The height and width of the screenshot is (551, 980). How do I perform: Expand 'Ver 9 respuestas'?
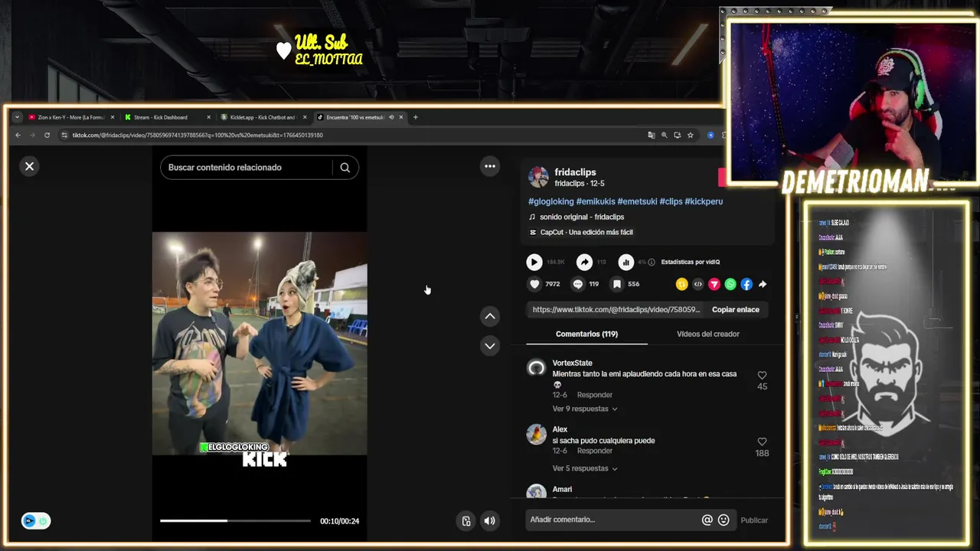tap(584, 409)
